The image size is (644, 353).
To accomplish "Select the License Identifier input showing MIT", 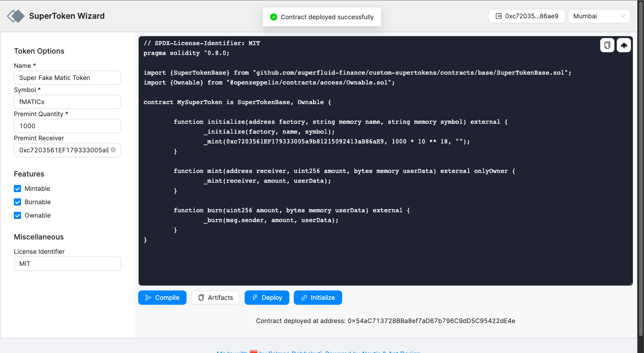I will tap(67, 264).
